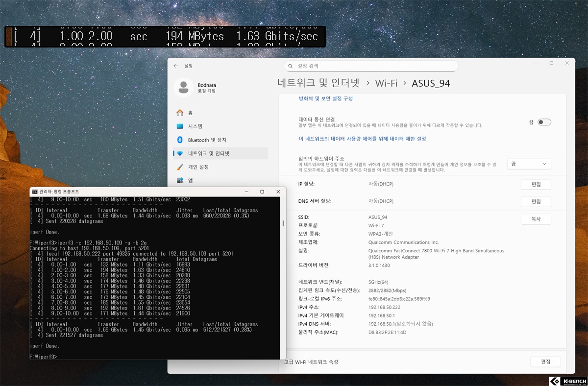Click the command prompt vertical scrollbar
Image resolution: width=588 pixels, height=386 pixels.
coord(283,224)
